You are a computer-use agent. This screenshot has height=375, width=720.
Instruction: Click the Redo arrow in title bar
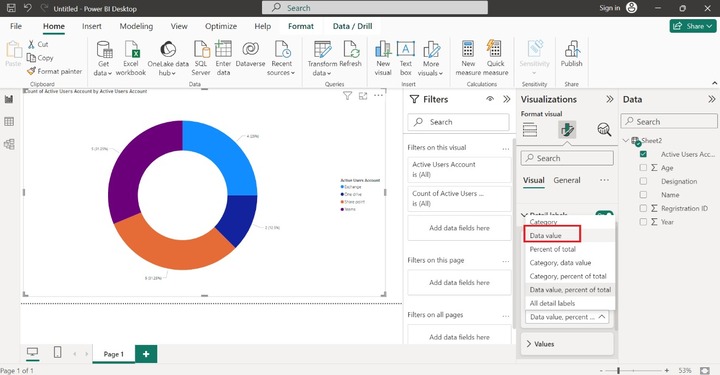coord(44,8)
